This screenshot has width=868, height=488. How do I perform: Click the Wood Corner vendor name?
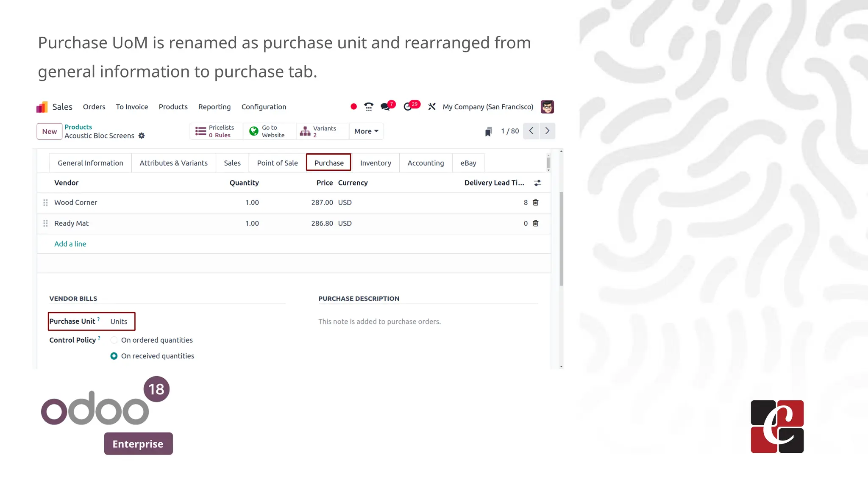point(75,202)
